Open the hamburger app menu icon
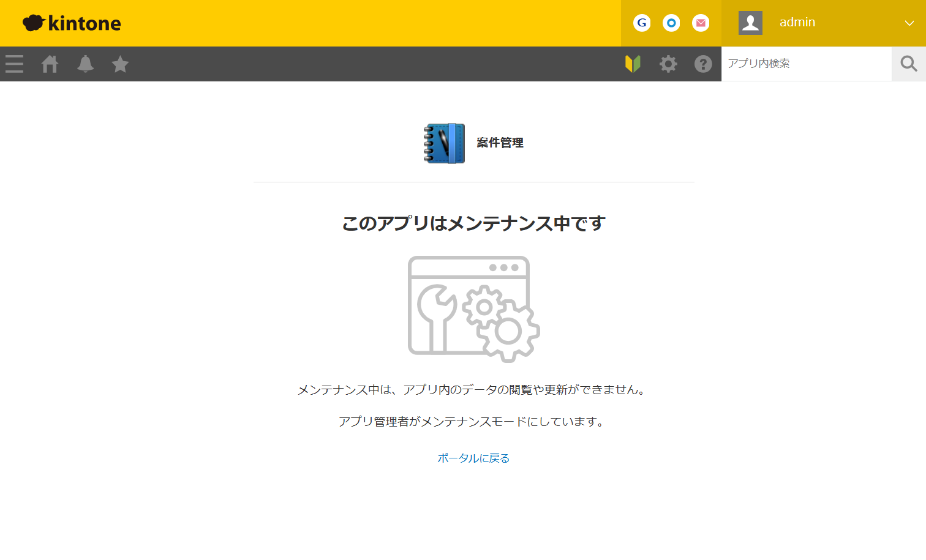 coord(14,64)
